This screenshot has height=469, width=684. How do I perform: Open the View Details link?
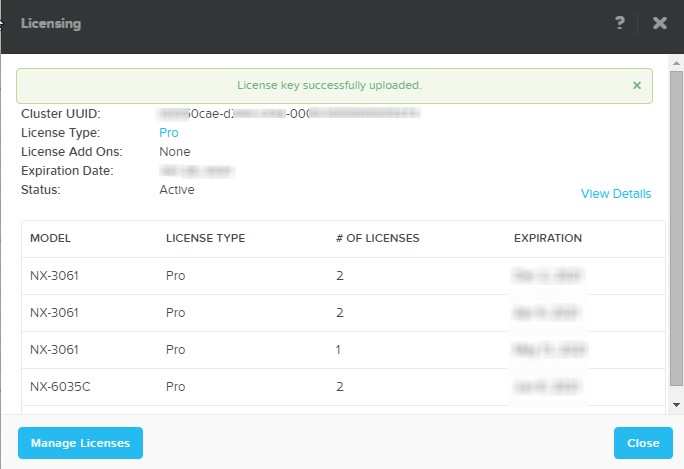(x=615, y=194)
